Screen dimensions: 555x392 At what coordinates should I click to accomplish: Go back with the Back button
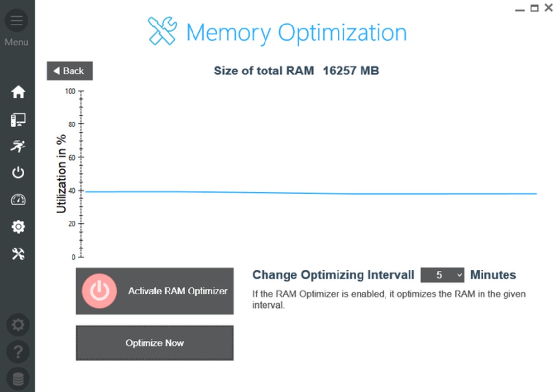[x=70, y=71]
